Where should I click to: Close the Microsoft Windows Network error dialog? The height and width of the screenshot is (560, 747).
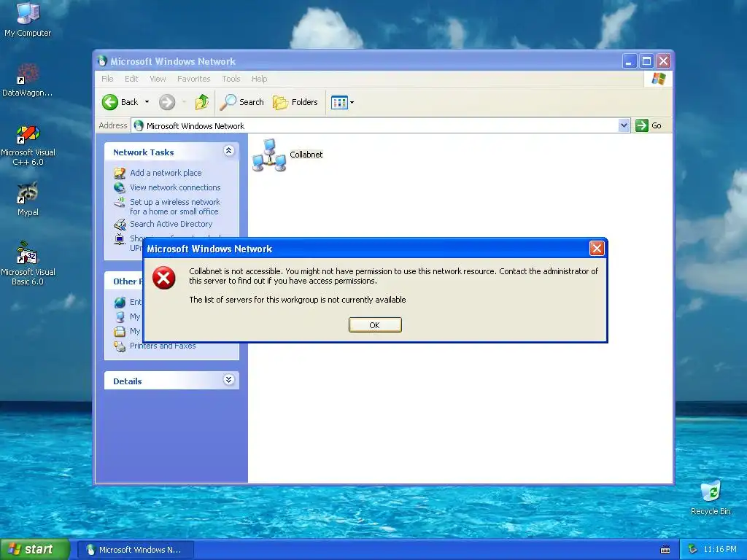(597, 248)
